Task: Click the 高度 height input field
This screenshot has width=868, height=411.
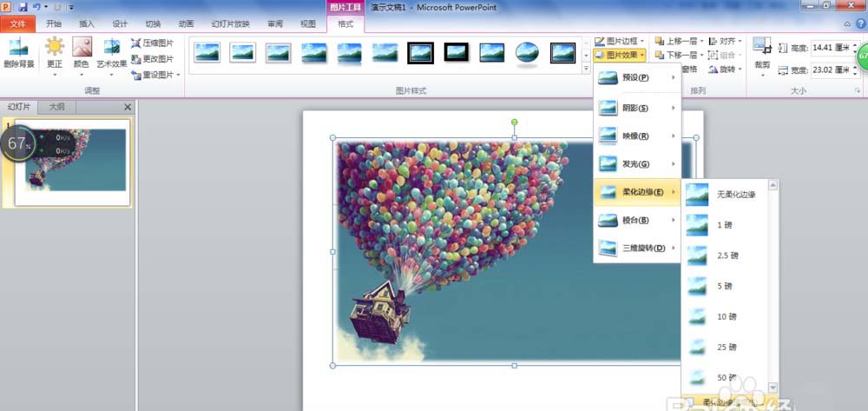Action: [x=832, y=48]
